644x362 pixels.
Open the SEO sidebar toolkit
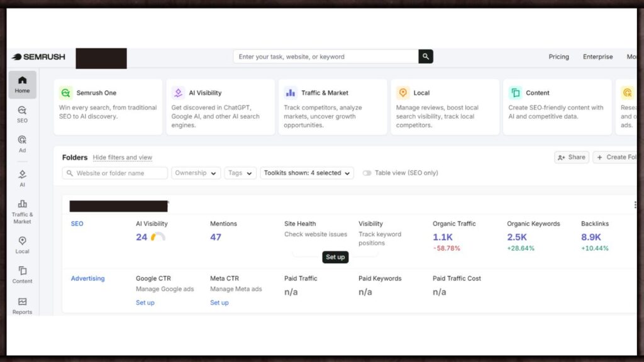[x=22, y=114]
